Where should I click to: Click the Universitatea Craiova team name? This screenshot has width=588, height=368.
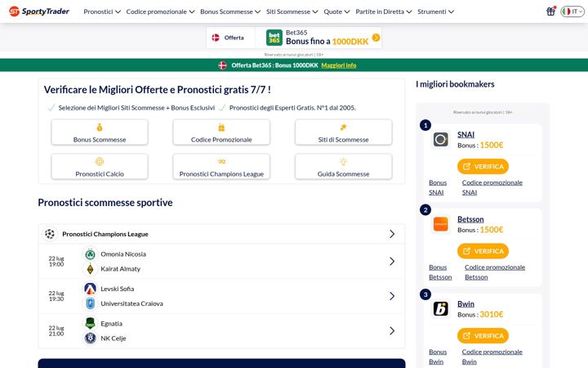coord(131,303)
